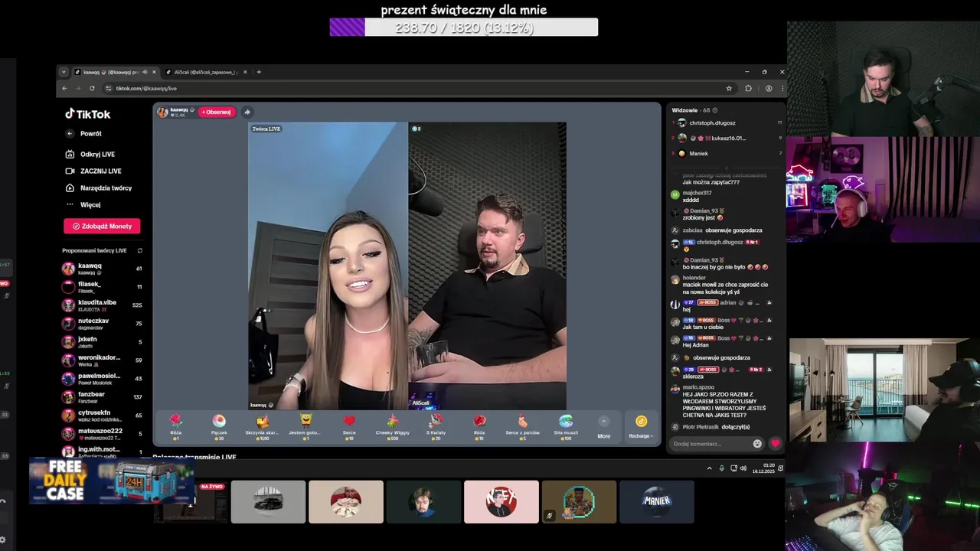Send the Serce heart gift
980x551 pixels.
click(x=349, y=426)
